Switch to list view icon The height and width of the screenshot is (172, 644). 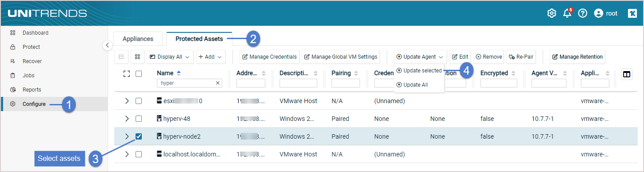[122, 57]
